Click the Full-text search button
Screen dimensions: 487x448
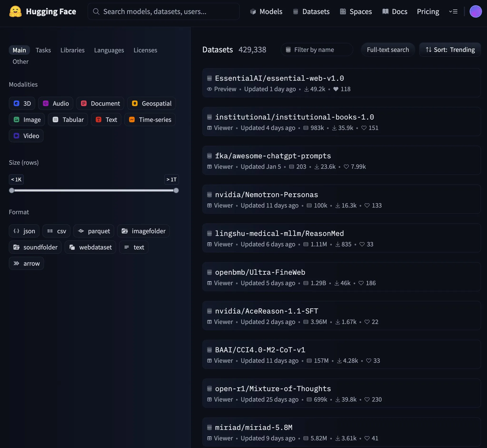point(388,50)
